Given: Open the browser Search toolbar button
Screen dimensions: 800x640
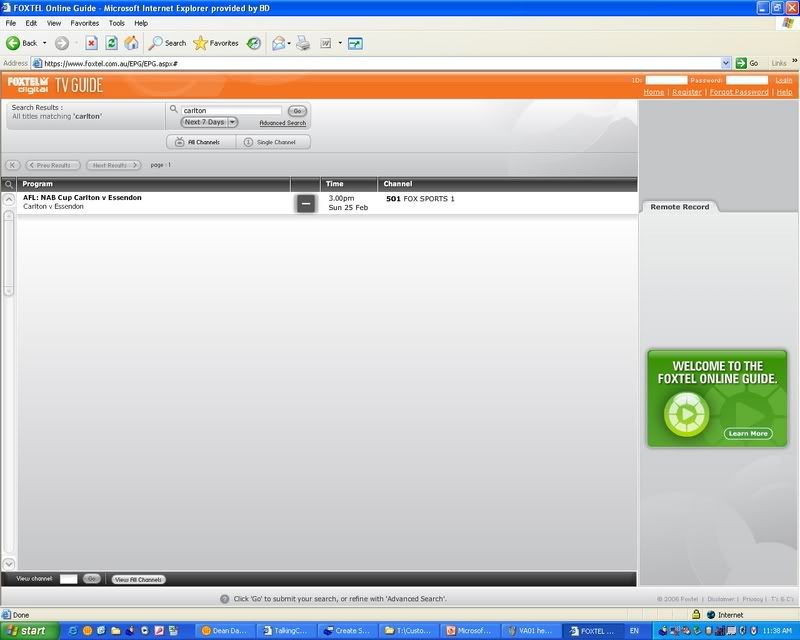Looking at the screenshot, I should 167,43.
